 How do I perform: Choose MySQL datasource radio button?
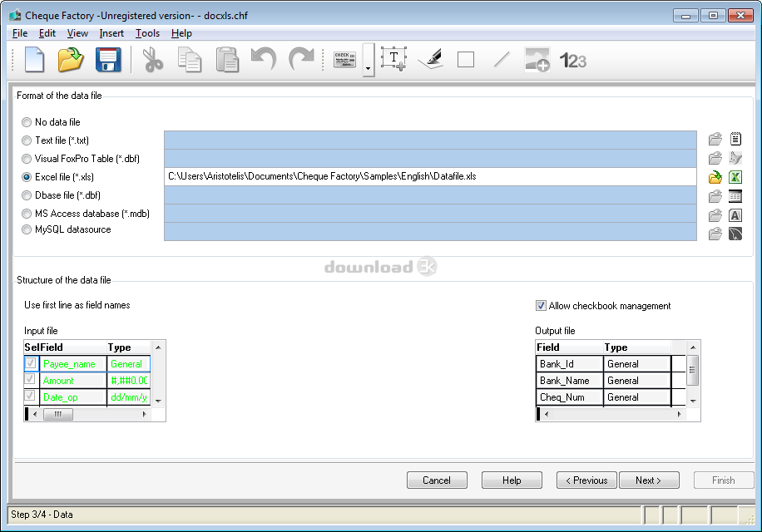point(27,229)
